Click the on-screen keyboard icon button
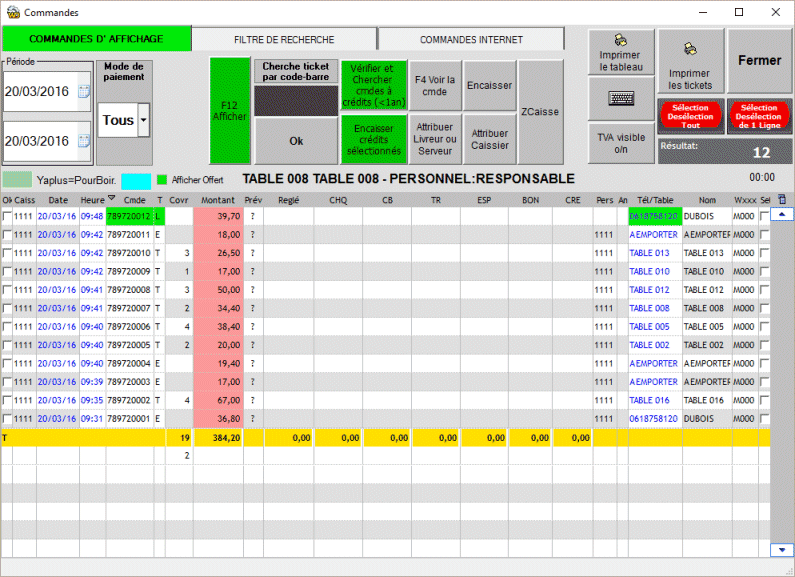The image size is (795, 577). pyautogui.click(x=621, y=98)
